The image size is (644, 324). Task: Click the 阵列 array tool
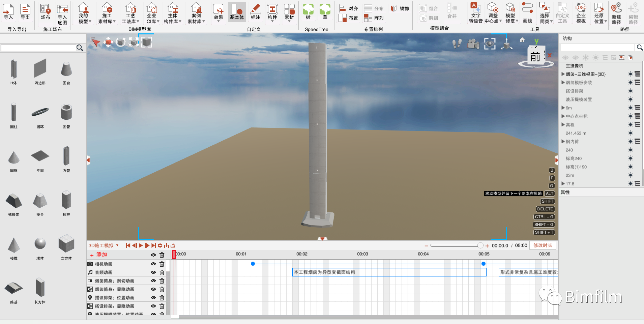[x=374, y=18]
